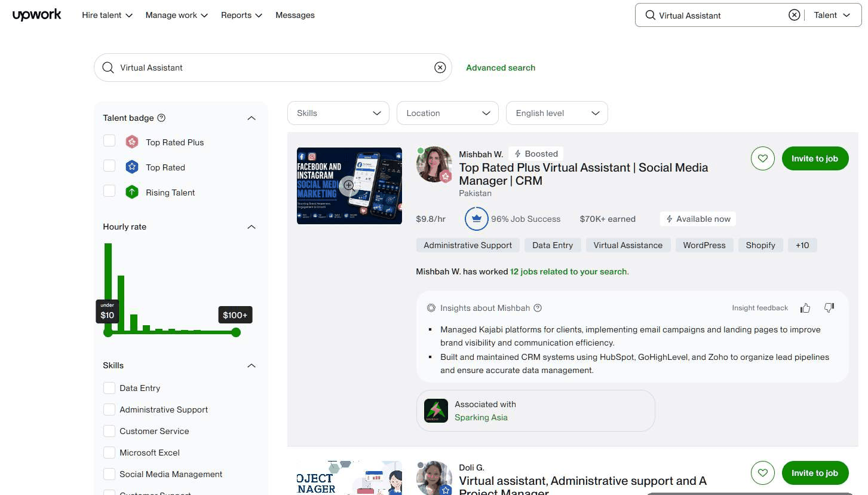Viewport: 868px width, 495px height.
Task: Click the Top Rated blue star badge icon
Action: click(132, 167)
